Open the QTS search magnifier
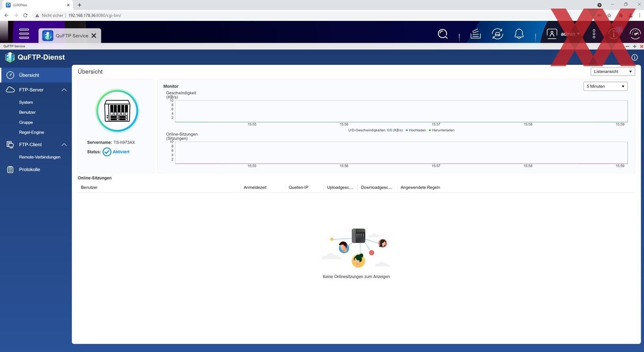The width and height of the screenshot is (644, 352). [443, 34]
